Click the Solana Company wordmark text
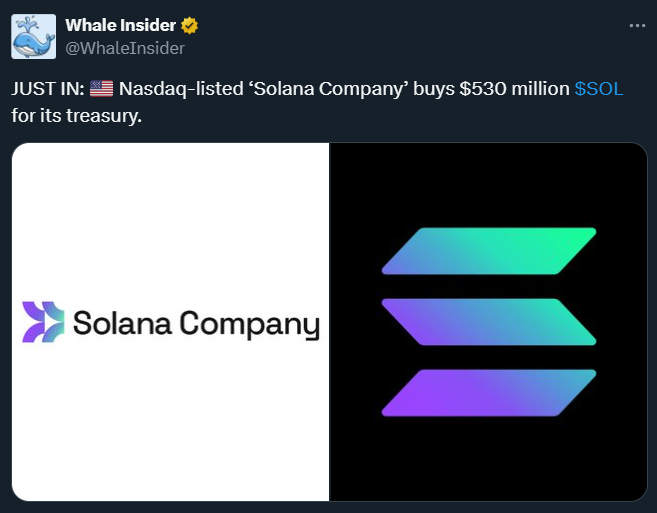Image resolution: width=657 pixels, height=513 pixels. (196, 324)
